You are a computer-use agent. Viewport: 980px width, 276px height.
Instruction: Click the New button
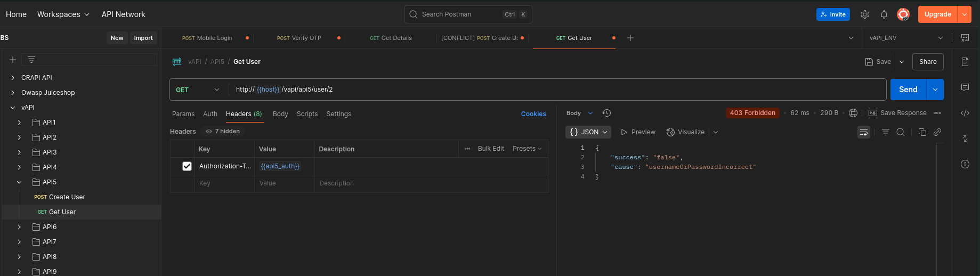click(x=117, y=38)
